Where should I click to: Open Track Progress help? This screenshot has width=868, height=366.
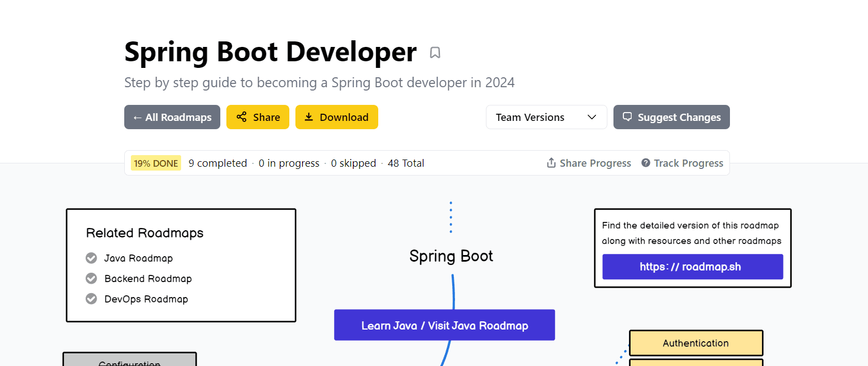coord(682,163)
